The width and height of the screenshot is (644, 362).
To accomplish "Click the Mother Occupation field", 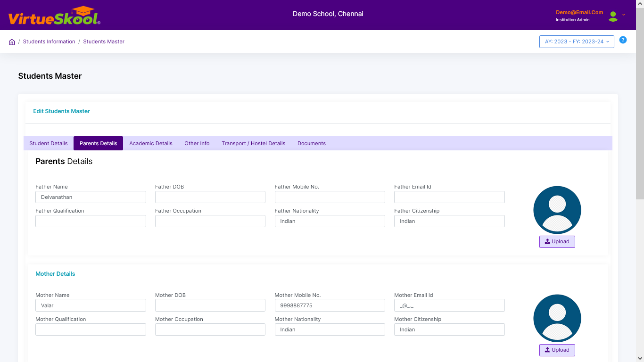I will pyautogui.click(x=210, y=329).
